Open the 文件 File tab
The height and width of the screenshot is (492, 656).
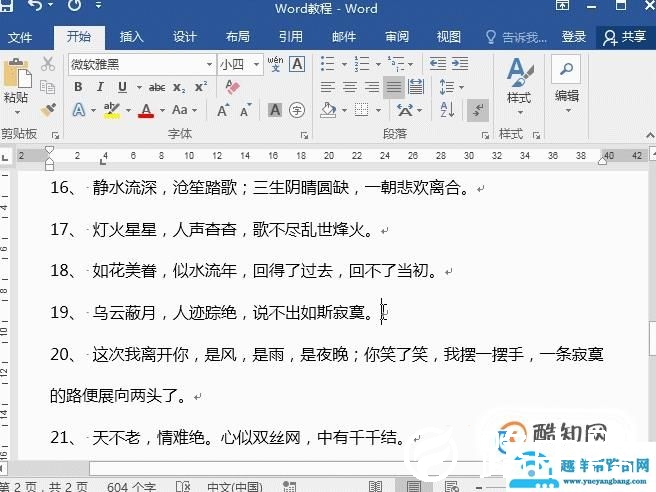(x=20, y=38)
